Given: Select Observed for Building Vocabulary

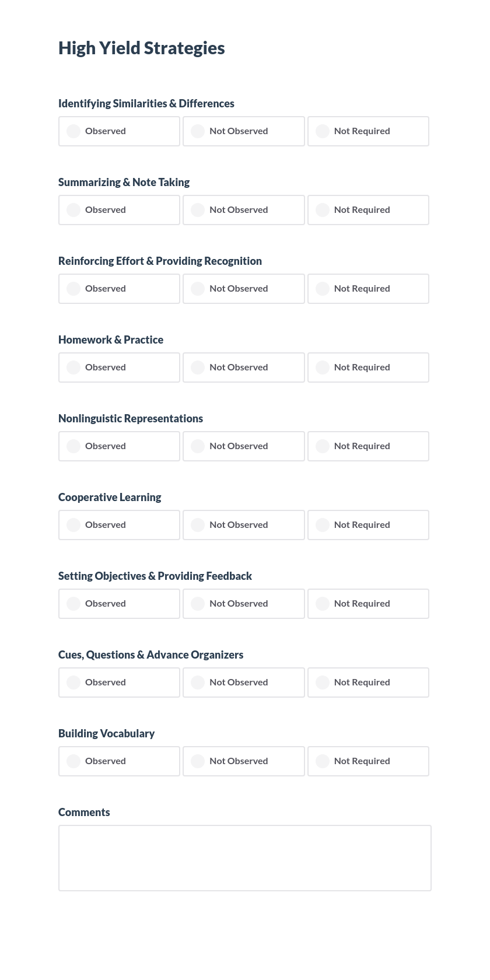Looking at the screenshot, I should click(x=119, y=761).
